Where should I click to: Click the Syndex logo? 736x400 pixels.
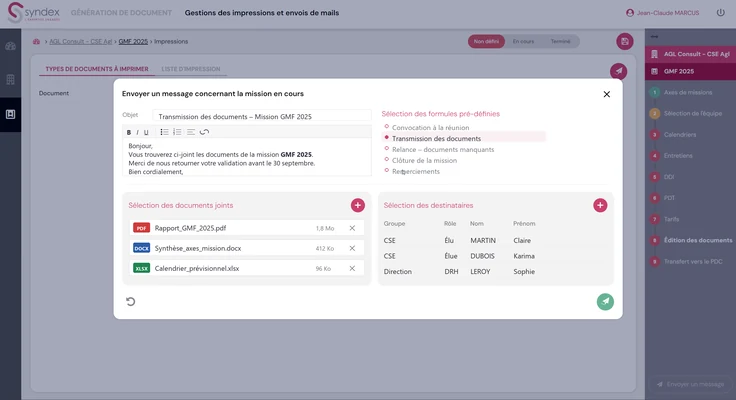coord(34,13)
